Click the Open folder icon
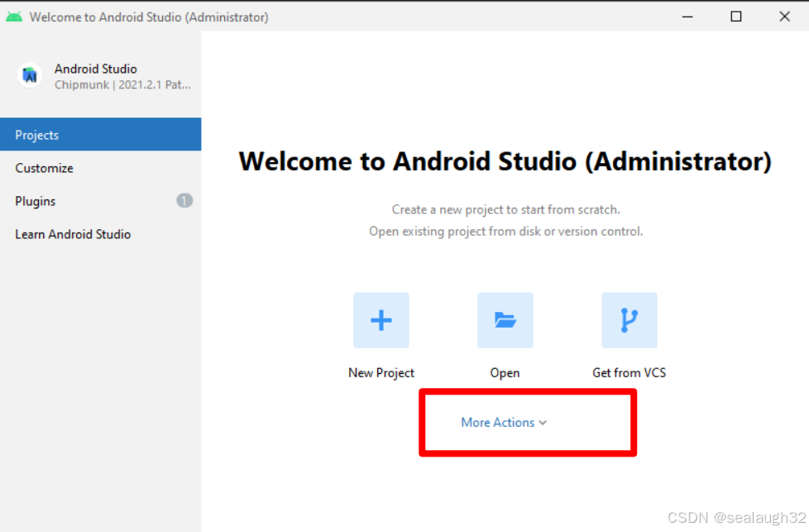This screenshot has height=532, width=809. [505, 320]
